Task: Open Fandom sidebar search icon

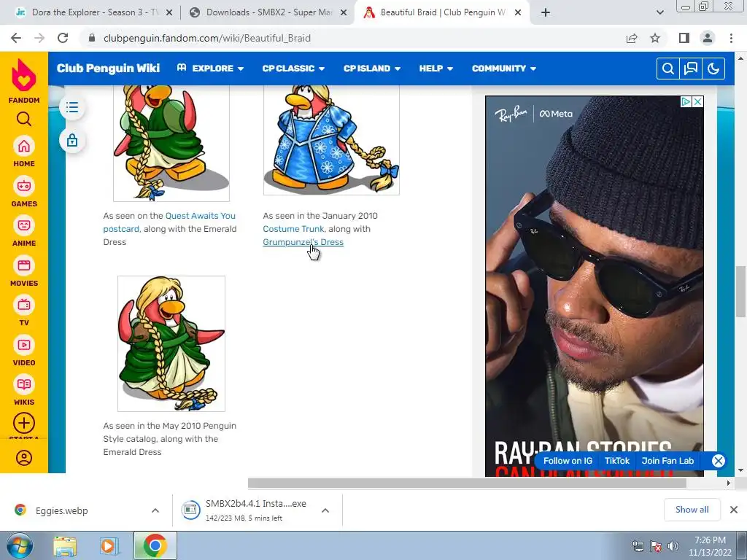Action: coord(24,119)
